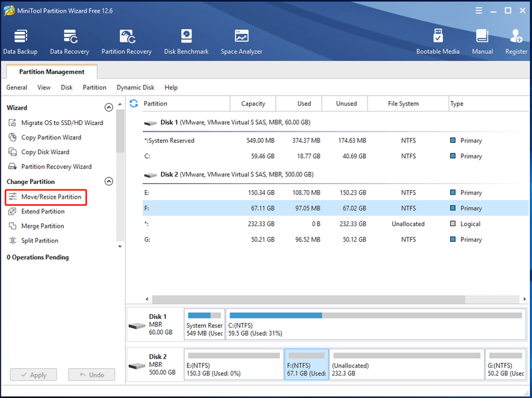This screenshot has width=532, height=398.
Task: Choose Move/Resize Partition
Action: coord(46,197)
